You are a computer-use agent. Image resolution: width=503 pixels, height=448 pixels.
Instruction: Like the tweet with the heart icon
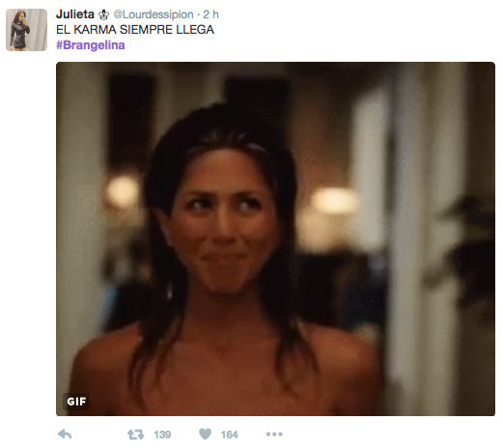pyautogui.click(x=205, y=434)
